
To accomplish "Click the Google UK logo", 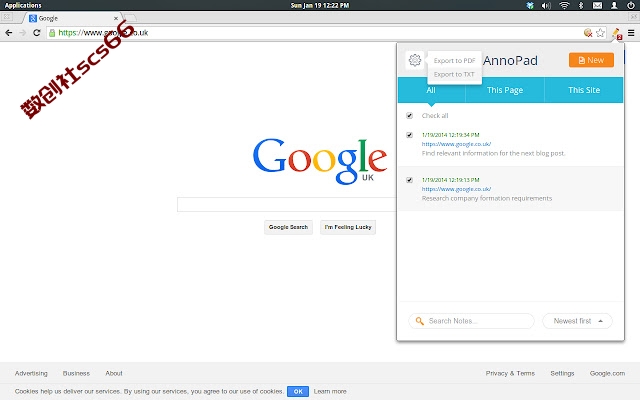I will [x=320, y=161].
